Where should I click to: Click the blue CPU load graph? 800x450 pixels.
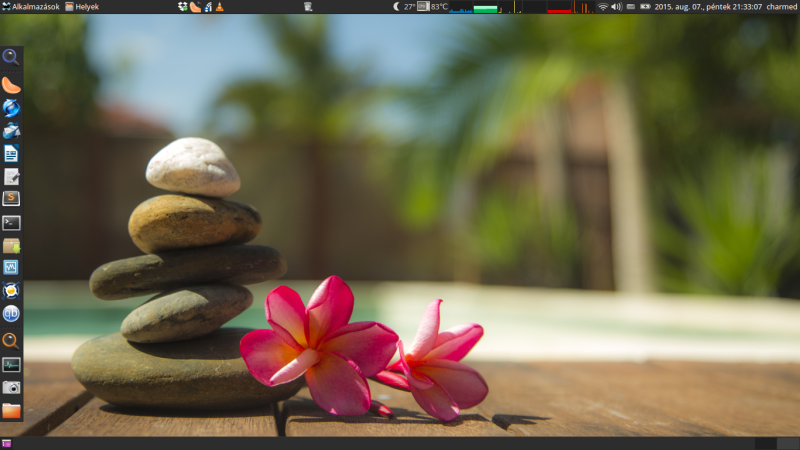461,7
